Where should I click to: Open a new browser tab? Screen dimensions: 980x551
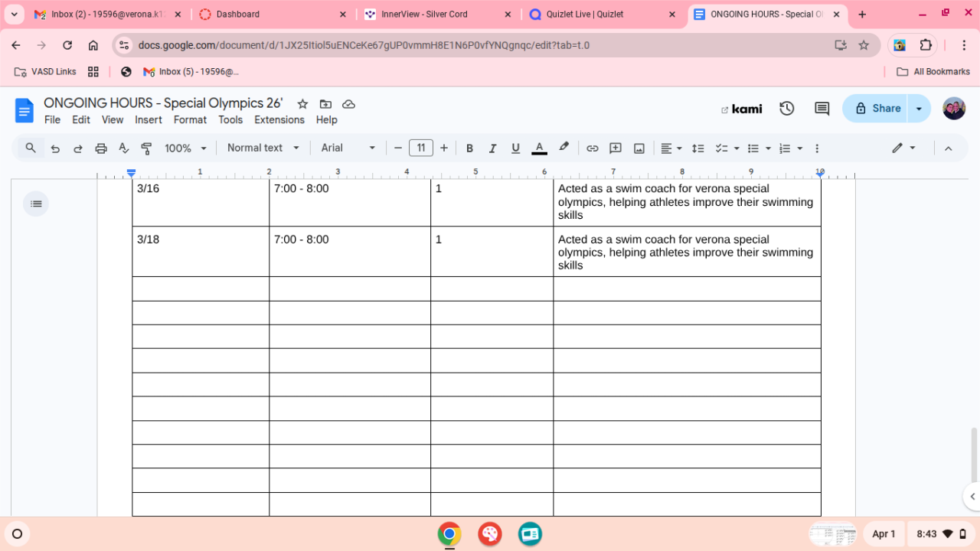[862, 15]
